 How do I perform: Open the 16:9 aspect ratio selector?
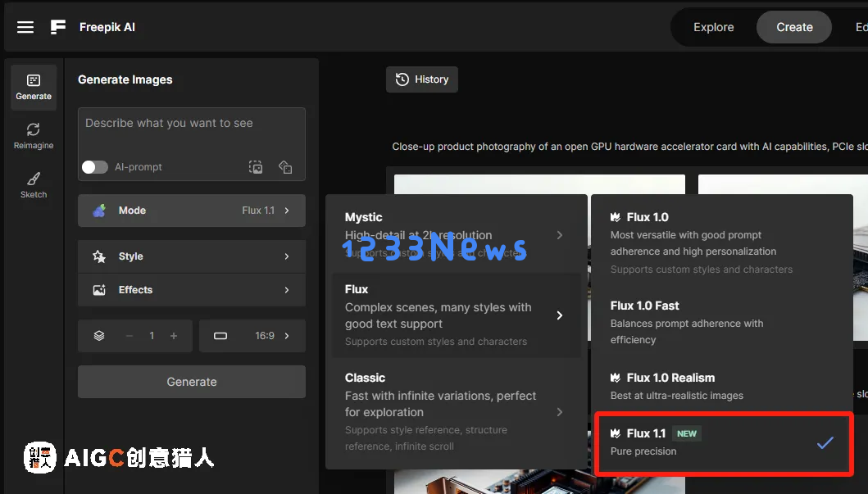252,336
